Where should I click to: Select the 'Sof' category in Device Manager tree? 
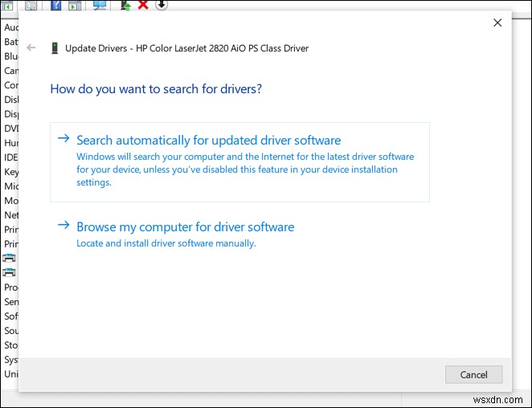point(11,316)
